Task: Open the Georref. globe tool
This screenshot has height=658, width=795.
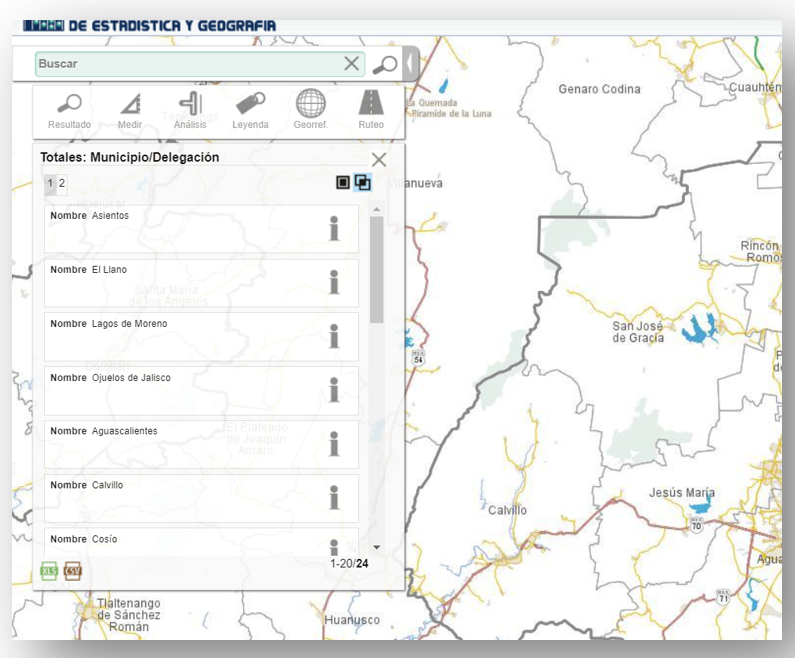Action: 310,109
